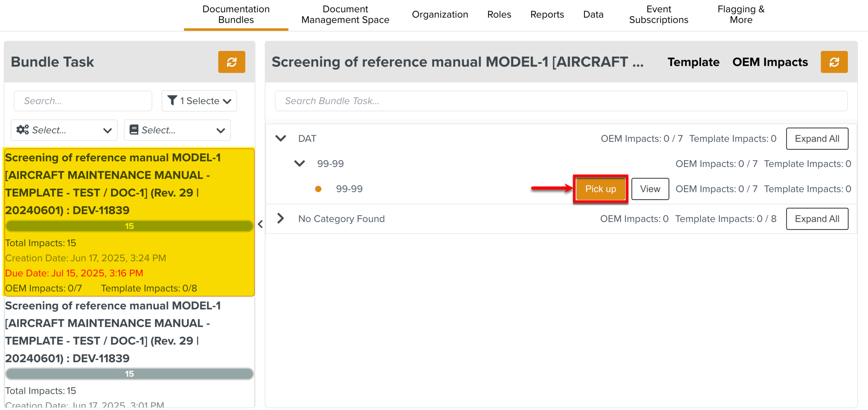Expand the No Category Found section
Viewport: 868px width, 410px height.
coord(281,219)
